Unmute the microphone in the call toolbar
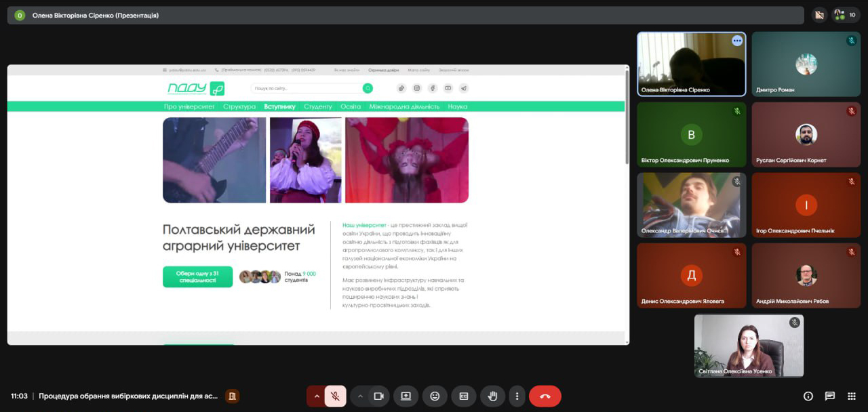The width and height of the screenshot is (868, 412). [x=335, y=396]
